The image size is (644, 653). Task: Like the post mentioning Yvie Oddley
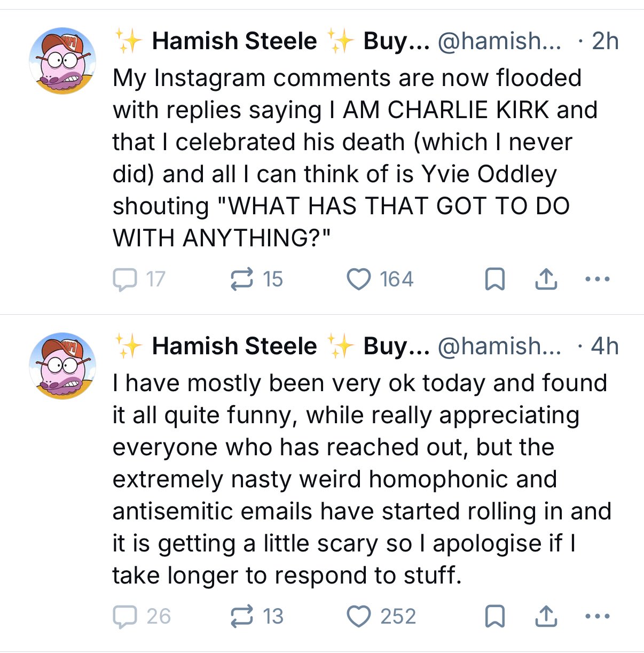pyautogui.click(x=359, y=279)
